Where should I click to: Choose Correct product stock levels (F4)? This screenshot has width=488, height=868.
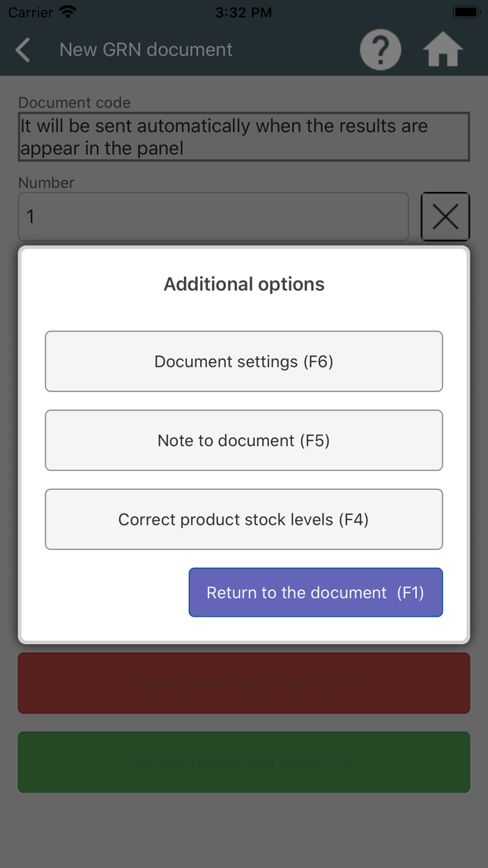[244, 519]
